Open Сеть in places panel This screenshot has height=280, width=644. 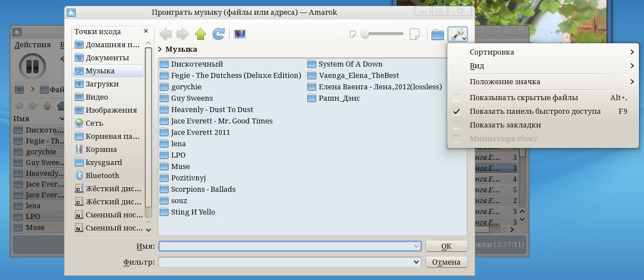[108, 123]
